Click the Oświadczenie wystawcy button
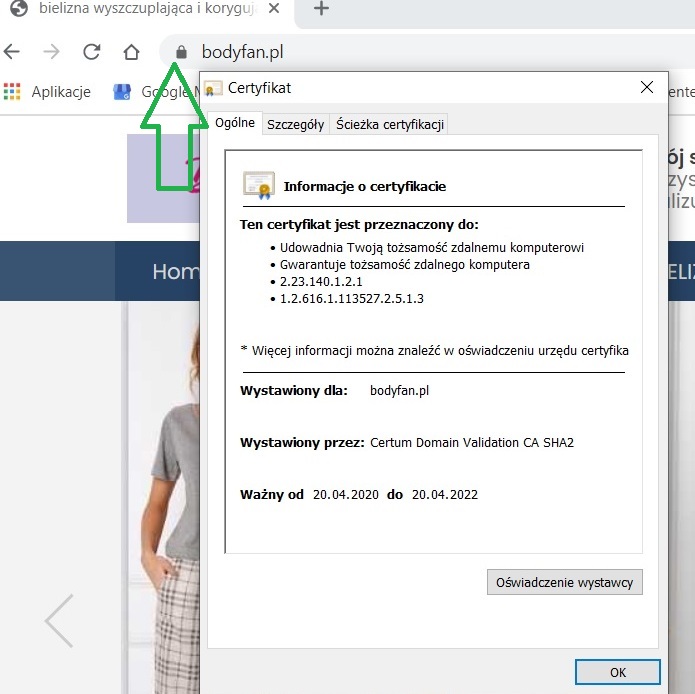Screen dimensions: 695x694 point(564,582)
